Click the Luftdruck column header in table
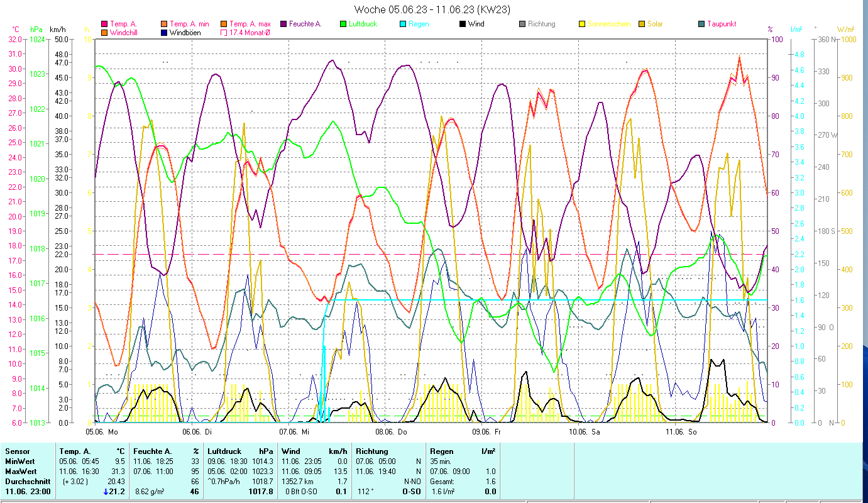 (224, 451)
